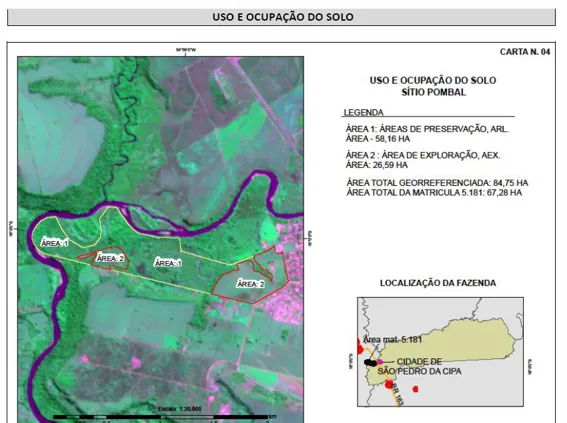Screen dimensions: 567x423
Task: Click the Área mat. 5.181 label
Action: coord(392,339)
